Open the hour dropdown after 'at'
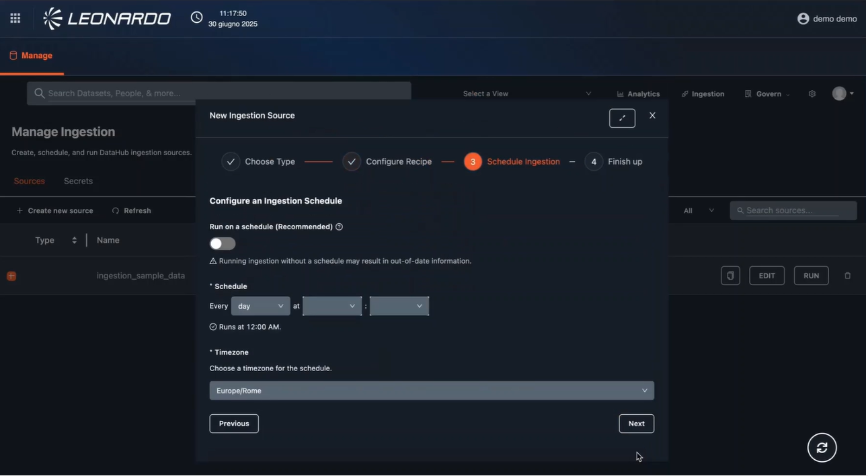Screen dimensions: 868x476 point(332,307)
